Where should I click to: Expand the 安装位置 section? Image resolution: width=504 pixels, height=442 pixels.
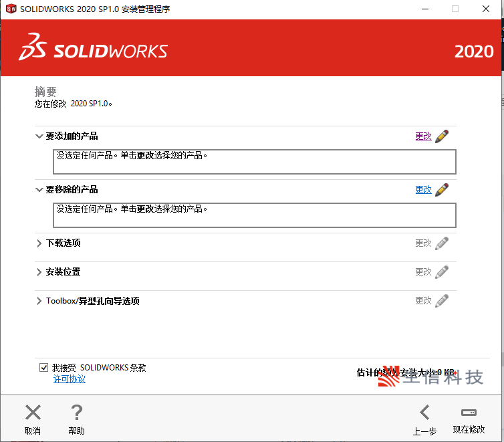tap(39, 272)
